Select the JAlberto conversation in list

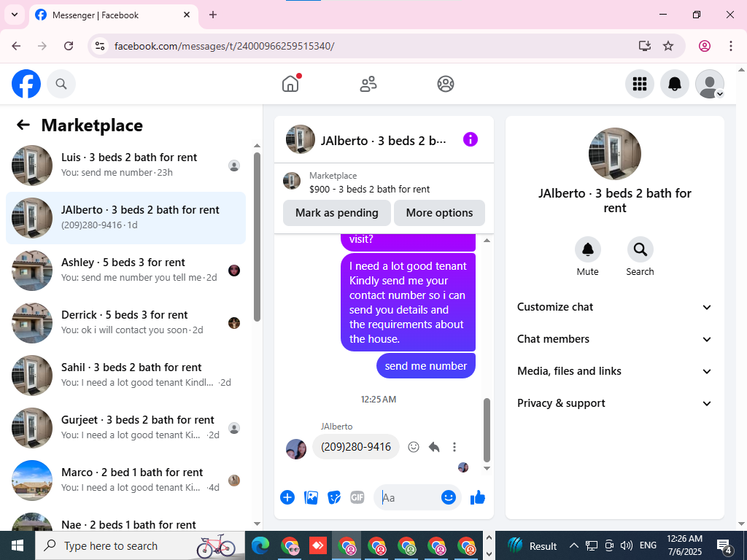click(125, 218)
